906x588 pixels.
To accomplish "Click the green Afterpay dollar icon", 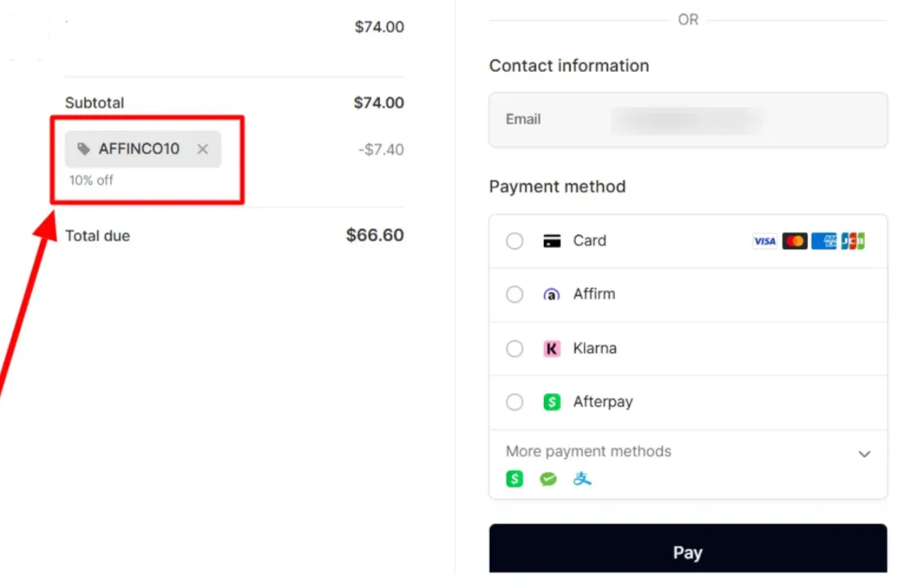I will (552, 401).
